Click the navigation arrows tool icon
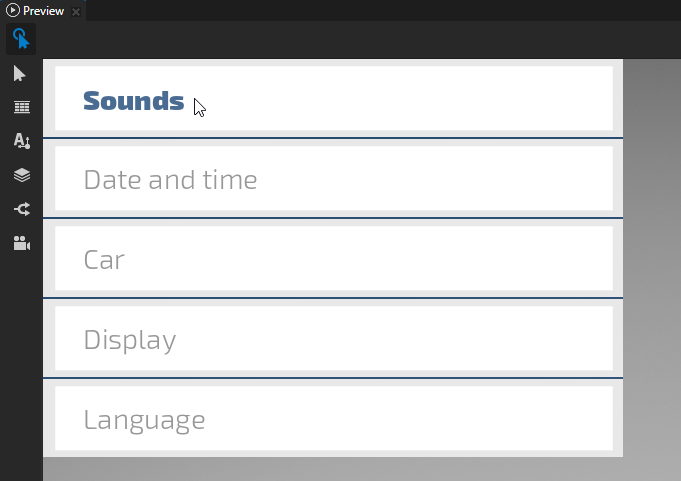Viewport: 681px width, 481px height. tap(21, 209)
